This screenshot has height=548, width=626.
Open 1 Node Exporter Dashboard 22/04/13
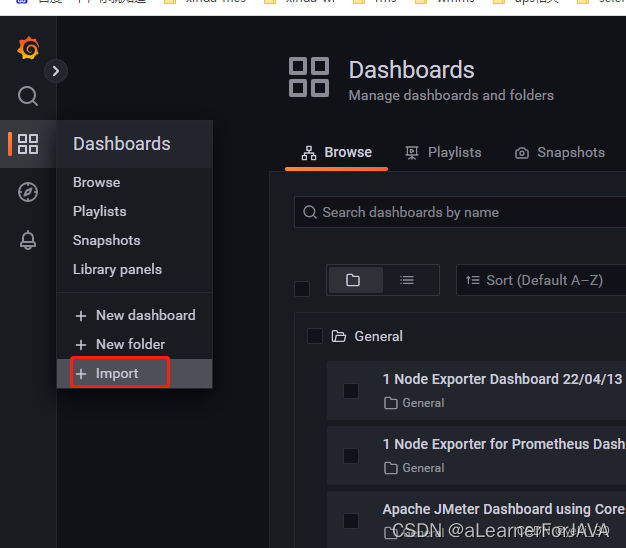(x=502, y=379)
